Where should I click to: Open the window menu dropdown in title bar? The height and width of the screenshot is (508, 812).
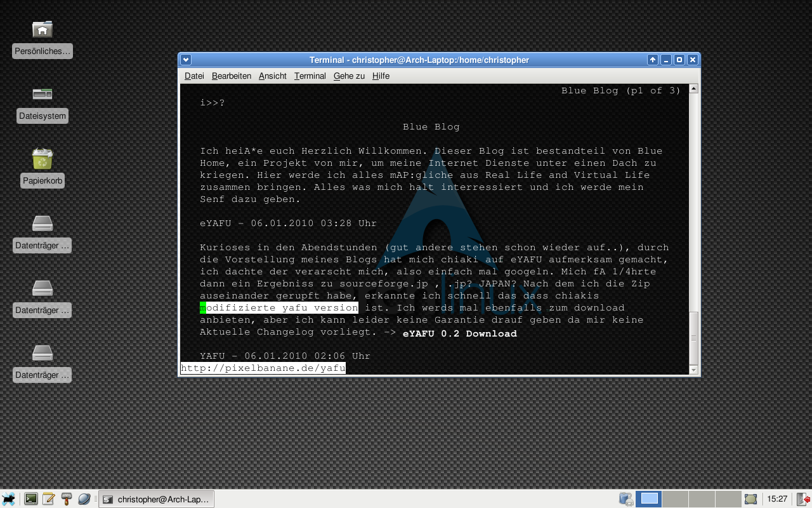click(186, 60)
